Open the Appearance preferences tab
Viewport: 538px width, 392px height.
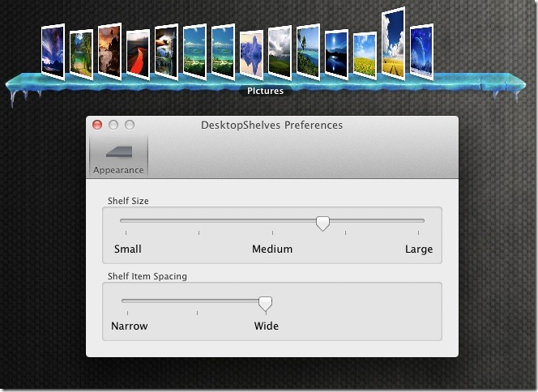(118, 156)
